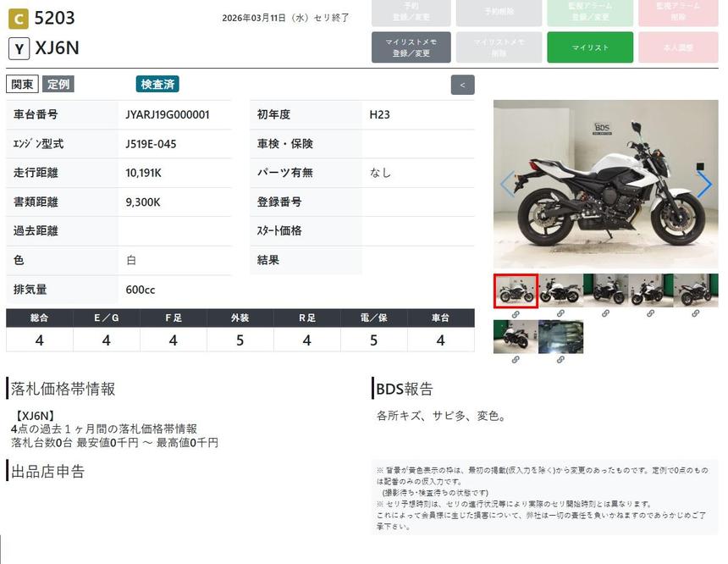The image size is (728, 564).
Task: Click link icon under the engine underside thumbnail
Action: [x=560, y=359]
